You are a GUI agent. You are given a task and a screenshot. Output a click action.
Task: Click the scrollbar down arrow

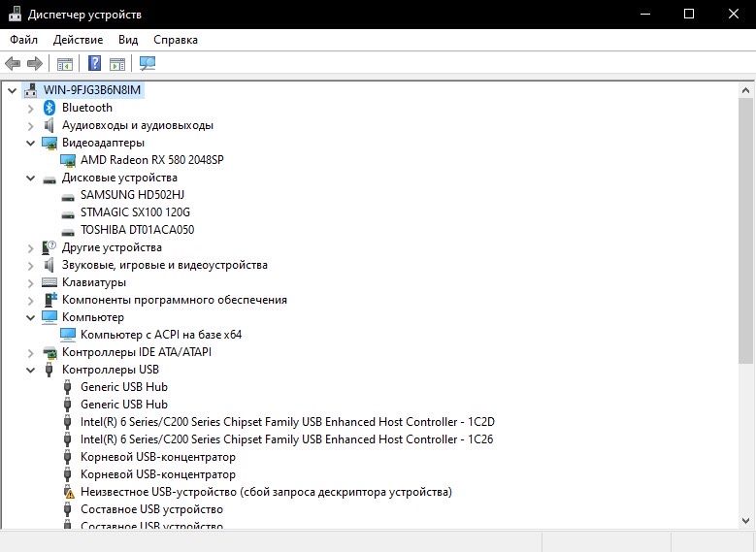745,520
